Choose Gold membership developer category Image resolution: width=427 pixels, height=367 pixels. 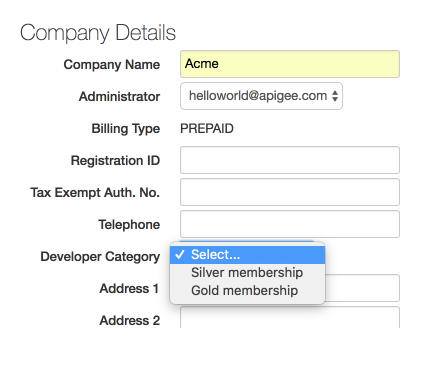[247, 291]
